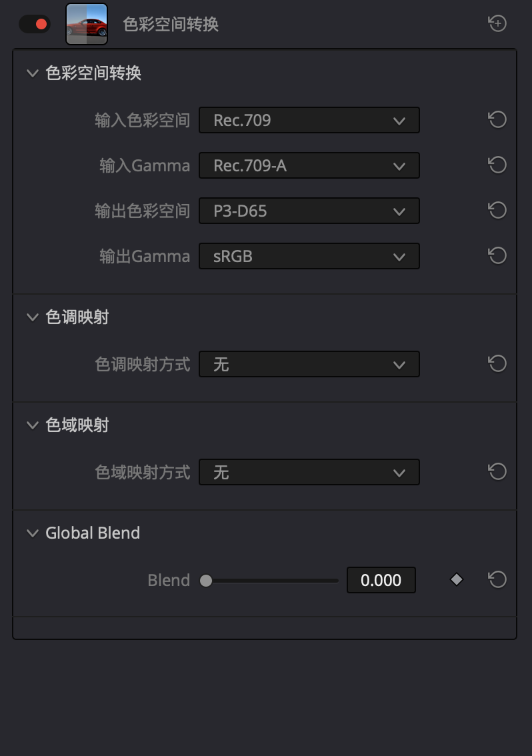
Task: Click the Blend slider handle
Action: (x=206, y=581)
